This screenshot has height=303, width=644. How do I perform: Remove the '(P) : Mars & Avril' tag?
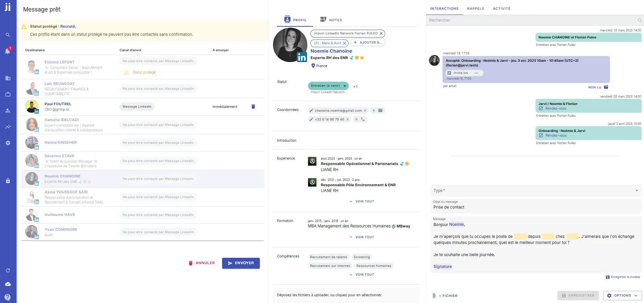click(x=344, y=43)
